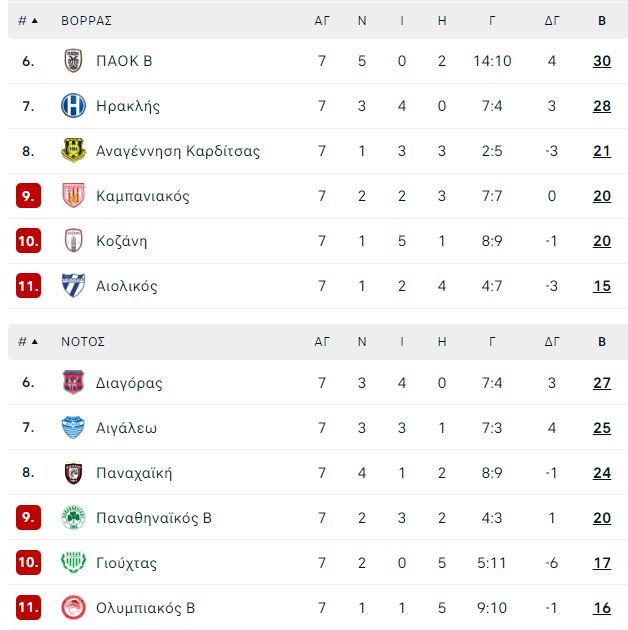Click the Αιολικός blue shield logo
628x630 pixels.
point(73,285)
